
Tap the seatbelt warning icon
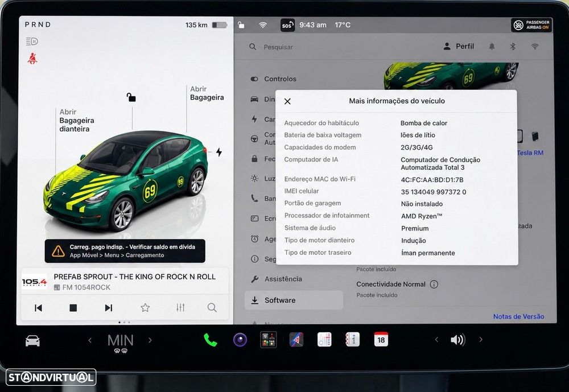[x=32, y=59]
